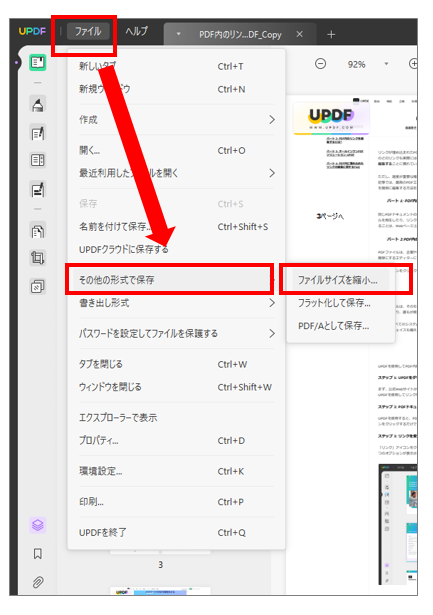433x615 pixels.
Task: Open プロパティ... Ctrl+D
Action: pos(176,440)
